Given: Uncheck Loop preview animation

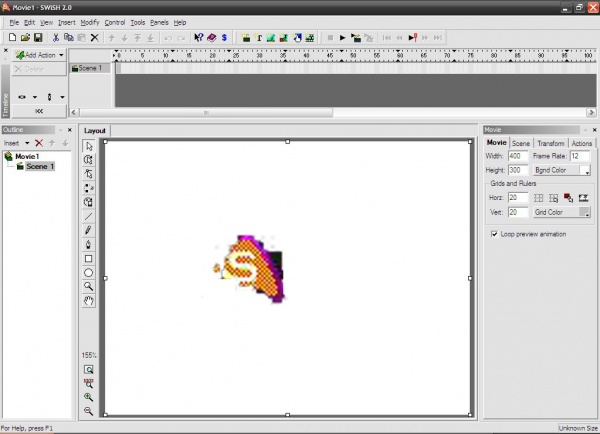Looking at the screenshot, I should 494,234.
